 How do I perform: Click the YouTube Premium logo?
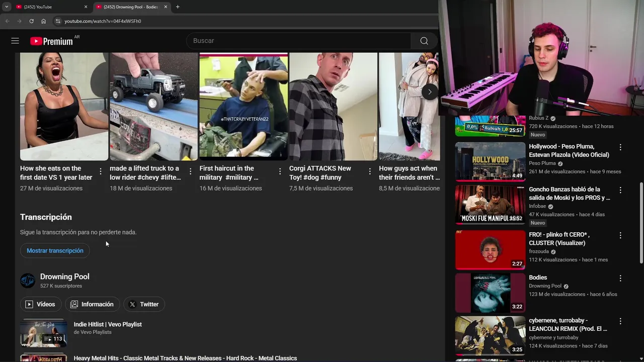(x=51, y=41)
